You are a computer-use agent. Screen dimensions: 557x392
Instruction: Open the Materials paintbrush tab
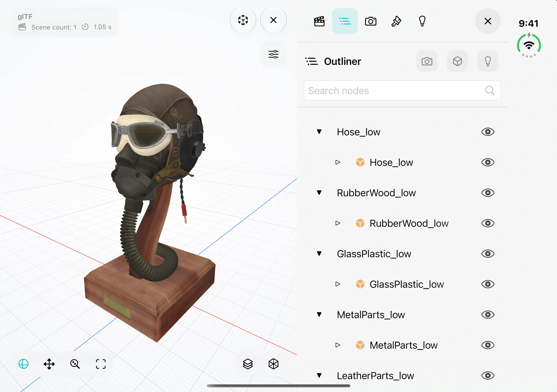396,21
